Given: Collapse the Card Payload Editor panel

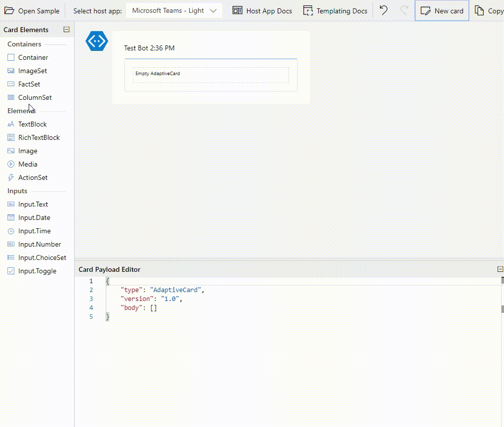Looking at the screenshot, I should [500, 269].
